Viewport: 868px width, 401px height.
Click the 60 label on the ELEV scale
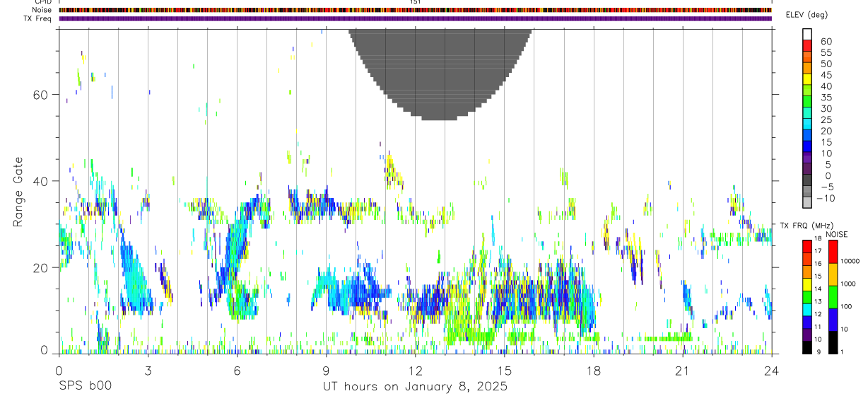826,42
